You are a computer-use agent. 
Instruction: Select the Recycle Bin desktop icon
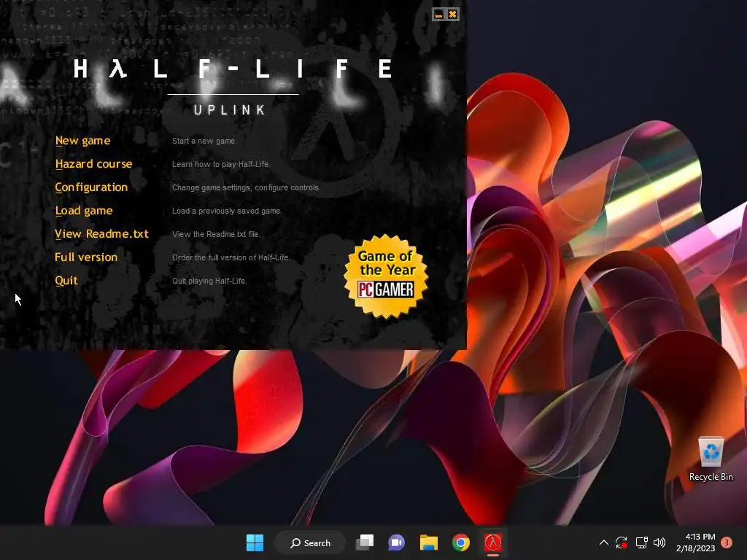711,459
